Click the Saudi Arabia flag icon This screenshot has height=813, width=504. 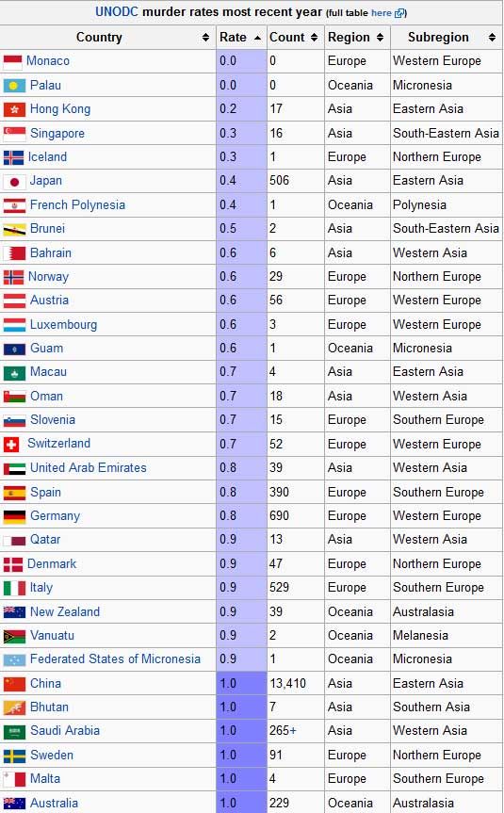(14, 732)
